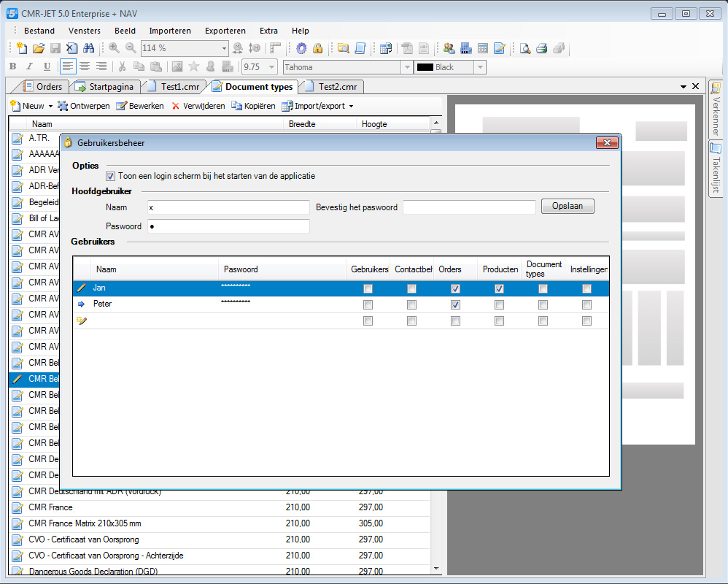Click the zoom in magnifier icon
The image size is (728, 584).
pyautogui.click(x=115, y=48)
